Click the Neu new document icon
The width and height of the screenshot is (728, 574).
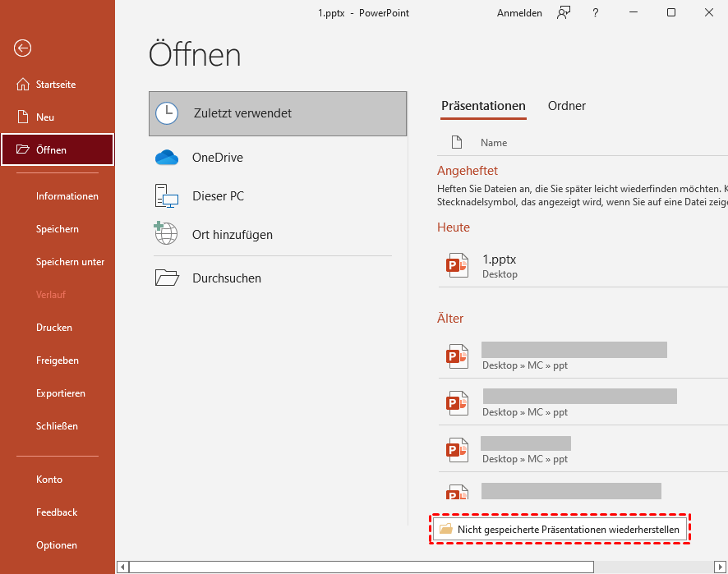click(x=22, y=117)
